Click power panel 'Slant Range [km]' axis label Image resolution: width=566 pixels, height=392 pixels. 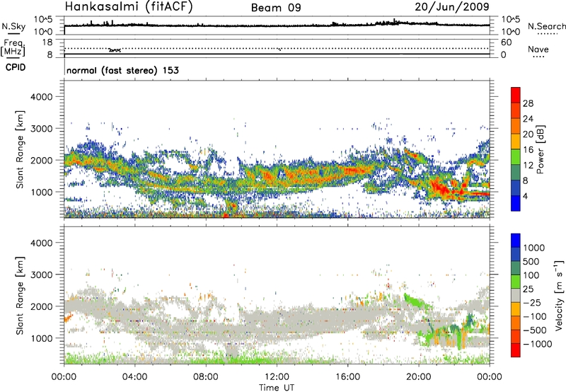20,149
